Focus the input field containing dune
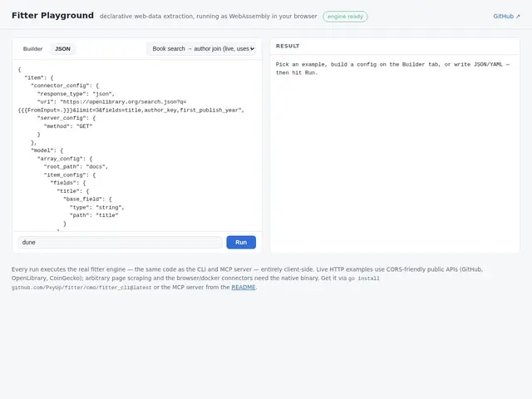This screenshot has height=399, width=532. [x=120, y=242]
